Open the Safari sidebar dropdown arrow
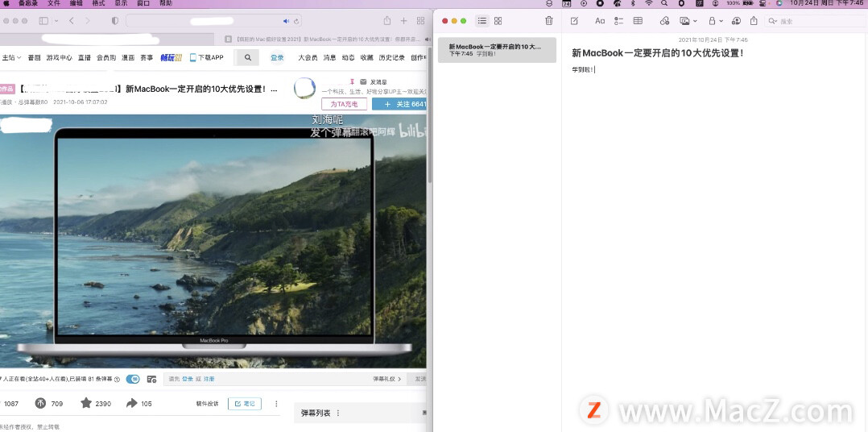Screen dimensions: 868x432 tap(56, 21)
